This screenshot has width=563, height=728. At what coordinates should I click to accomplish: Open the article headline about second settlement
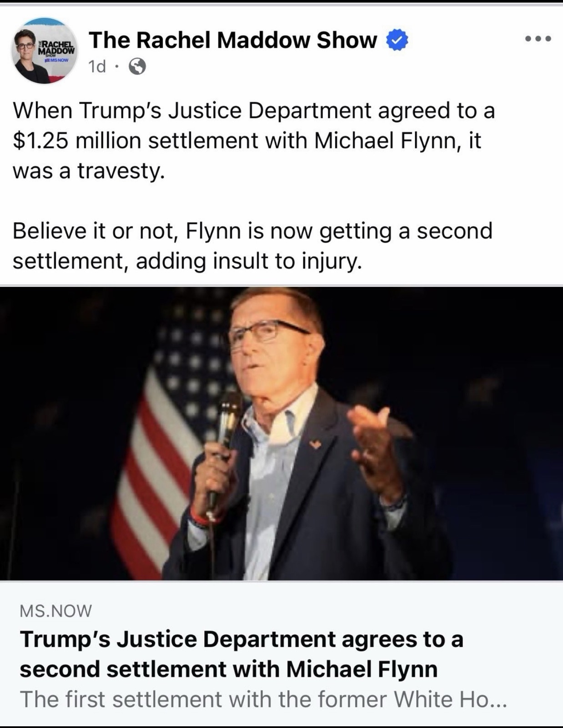coord(241,654)
